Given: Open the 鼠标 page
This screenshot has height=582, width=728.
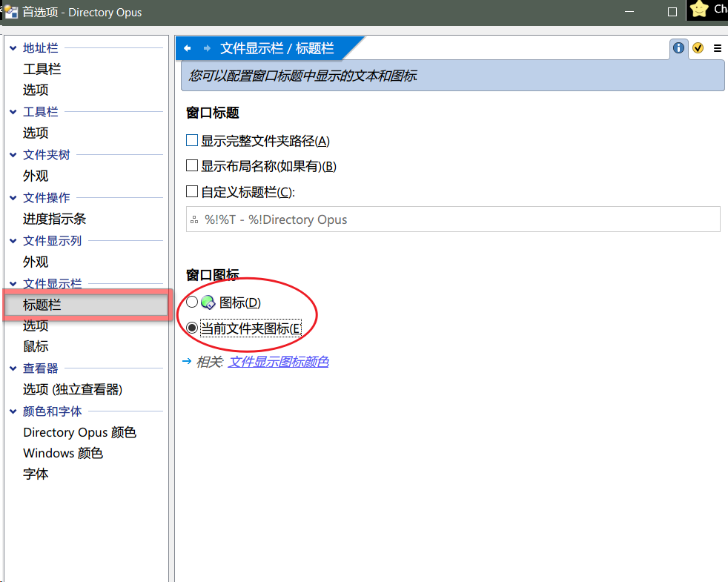Looking at the screenshot, I should pos(36,346).
